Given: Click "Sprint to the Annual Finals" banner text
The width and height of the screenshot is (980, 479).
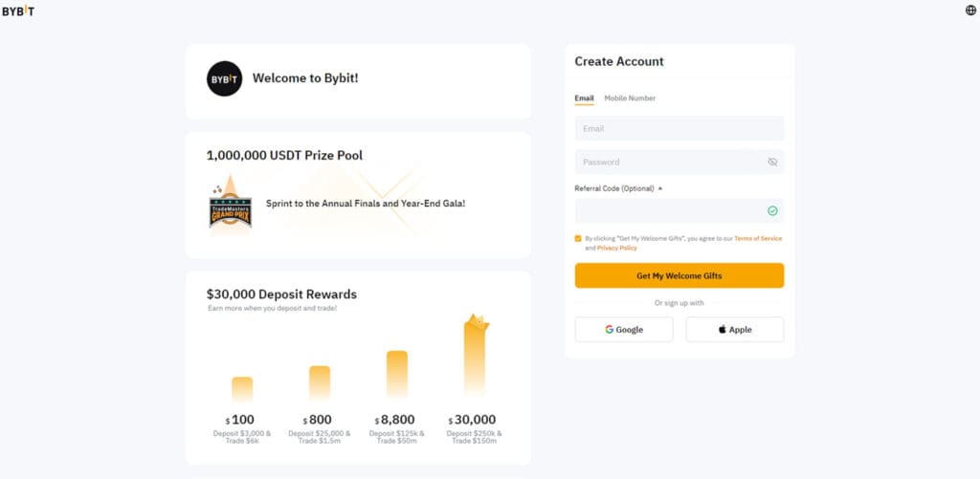Looking at the screenshot, I should (x=366, y=204).
